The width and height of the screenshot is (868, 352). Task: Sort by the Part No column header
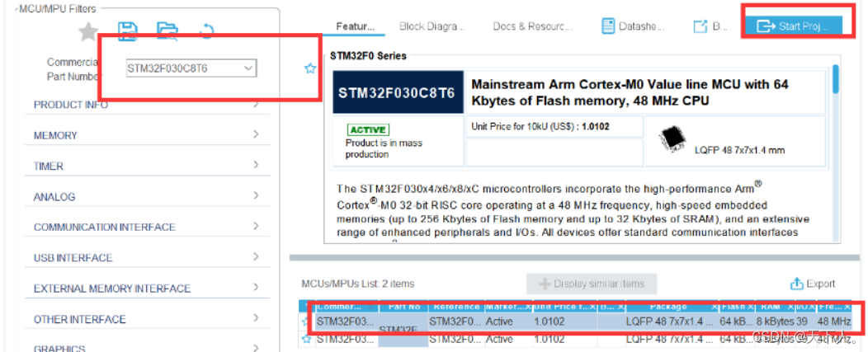coord(403,307)
